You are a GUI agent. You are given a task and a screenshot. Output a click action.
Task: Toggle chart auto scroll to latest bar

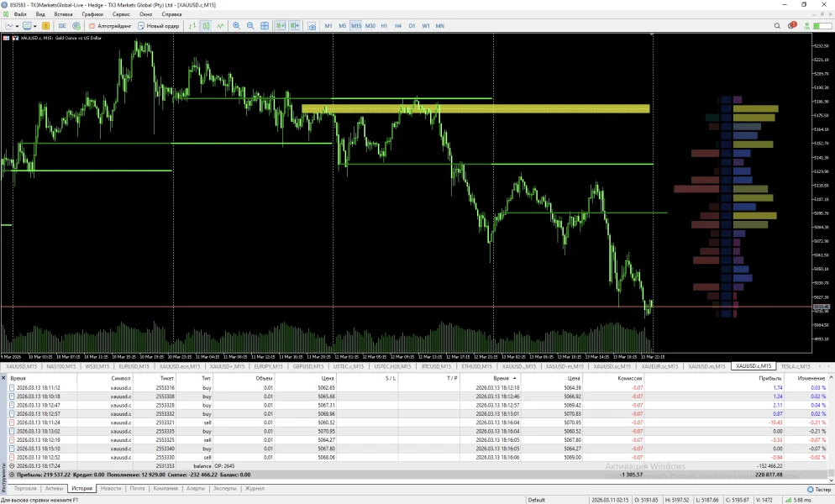[281, 26]
